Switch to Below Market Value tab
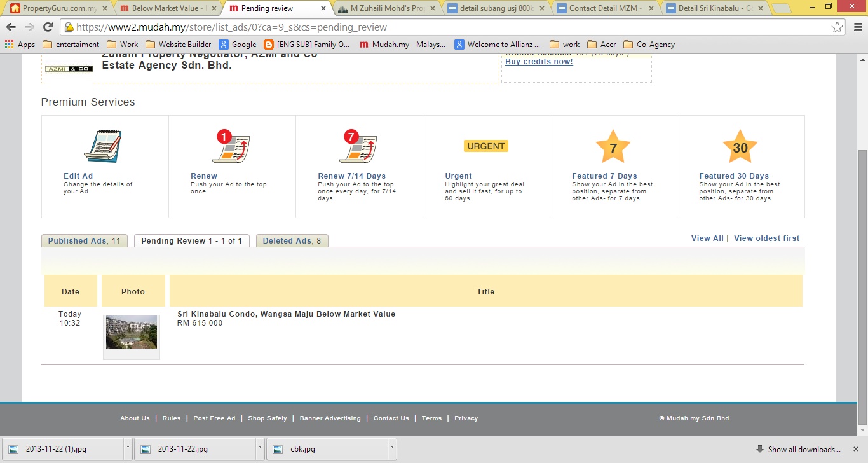868x463 pixels. [168, 8]
